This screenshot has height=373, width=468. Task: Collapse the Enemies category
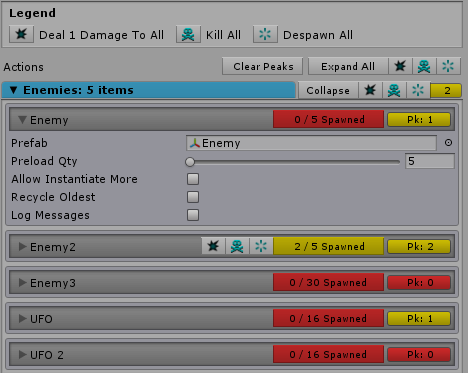[x=328, y=90]
